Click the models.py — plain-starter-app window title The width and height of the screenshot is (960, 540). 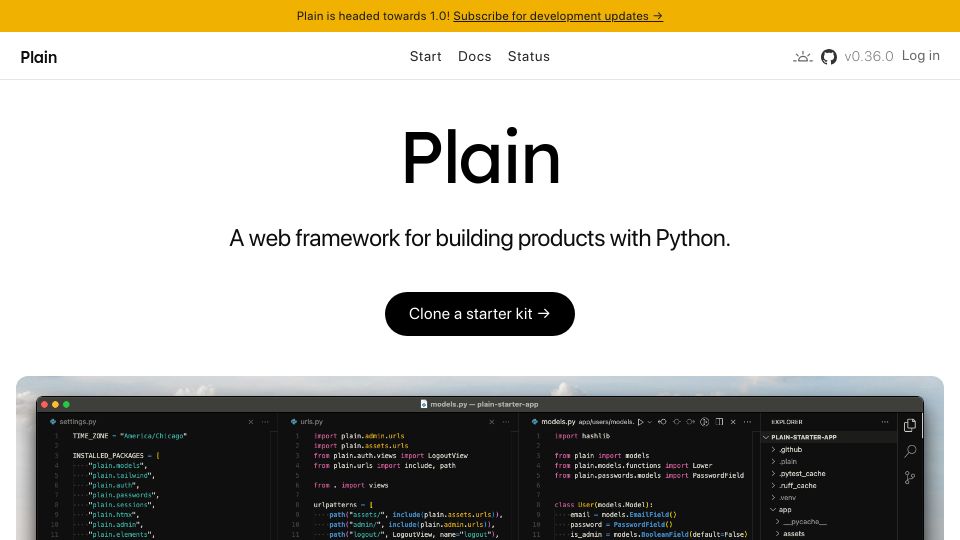click(x=479, y=404)
